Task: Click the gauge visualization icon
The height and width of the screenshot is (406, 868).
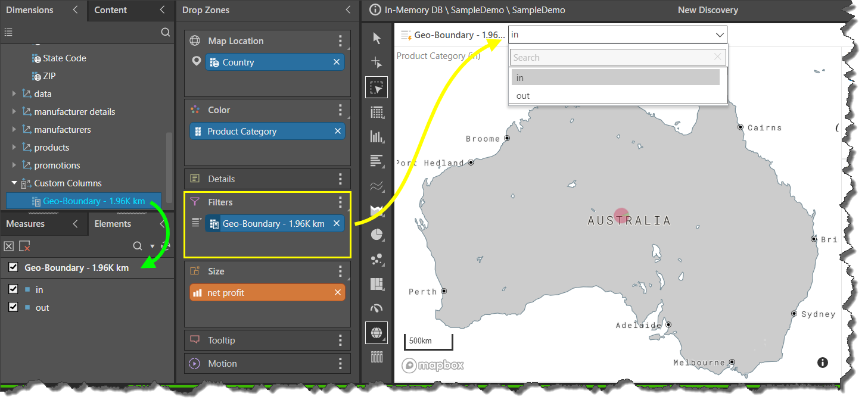Action: tap(377, 308)
